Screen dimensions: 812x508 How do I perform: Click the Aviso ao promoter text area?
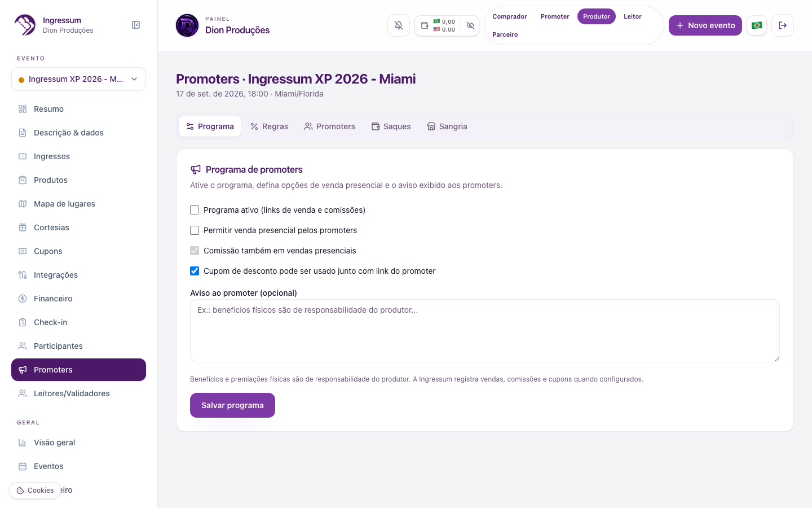click(485, 331)
